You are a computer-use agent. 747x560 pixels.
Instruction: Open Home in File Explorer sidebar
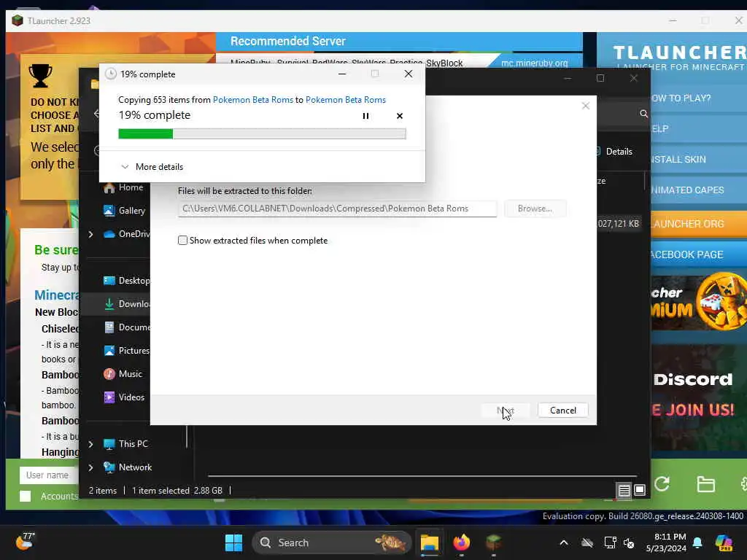[124, 187]
